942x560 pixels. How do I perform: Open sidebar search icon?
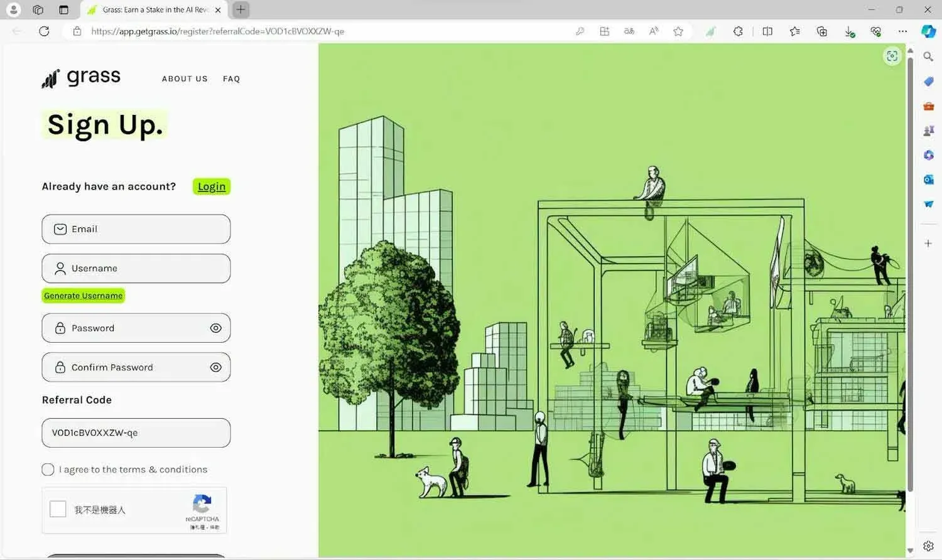coord(928,57)
